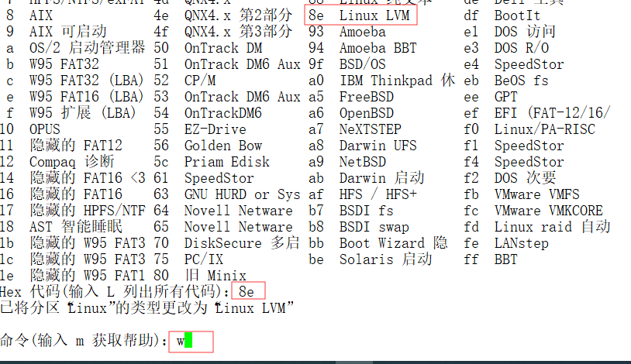Click the "W95 扩展 (LBA)" entry

pyautogui.click(x=82, y=113)
